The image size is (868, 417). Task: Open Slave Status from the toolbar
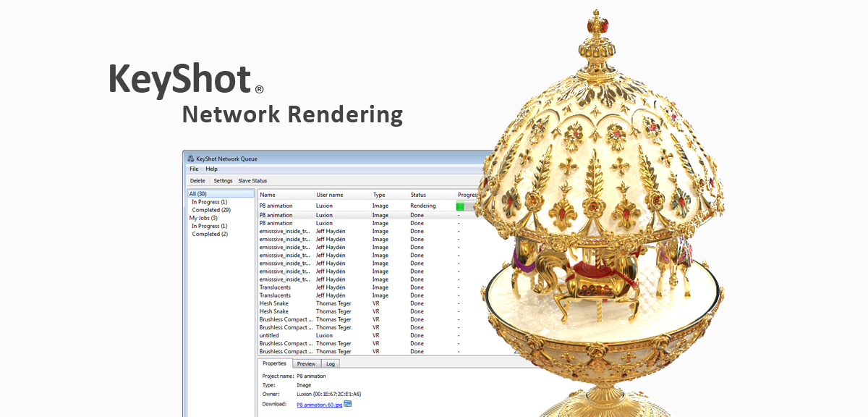point(252,180)
